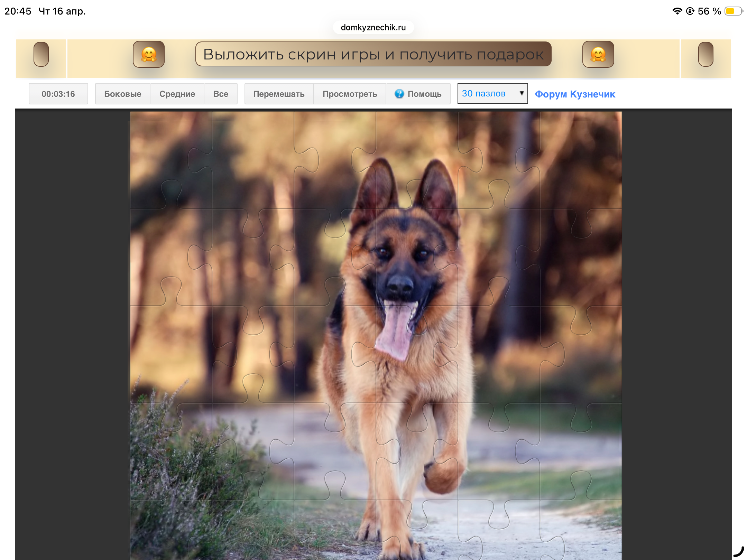
Task: Click the 00:03:16 timer display
Action: pos(58,94)
